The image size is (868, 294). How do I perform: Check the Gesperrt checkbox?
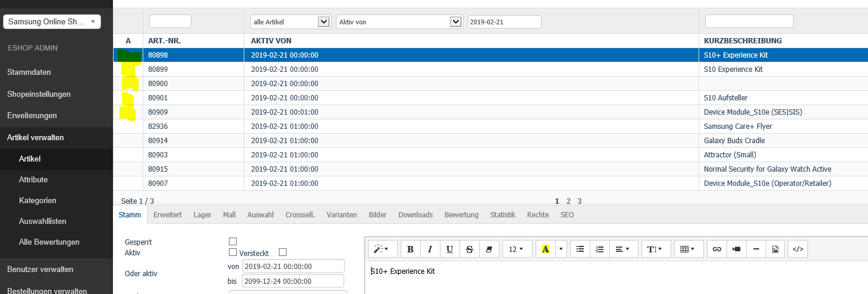[x=232, y=241]
